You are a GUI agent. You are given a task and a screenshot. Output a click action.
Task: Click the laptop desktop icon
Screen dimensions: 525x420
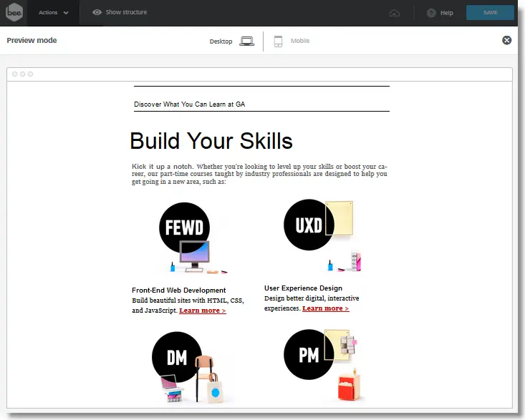[247, 41]
